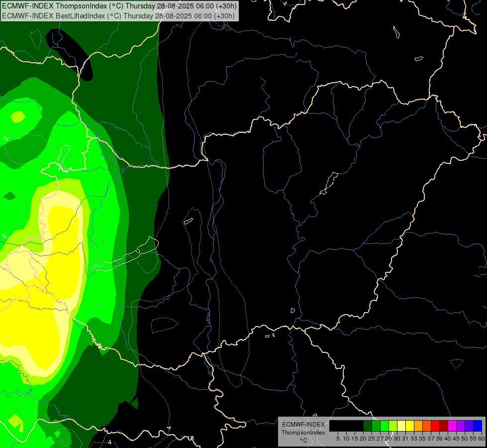The image size is (487, 448).
Task: Click the legend value label 37
Action: (431, 439)
